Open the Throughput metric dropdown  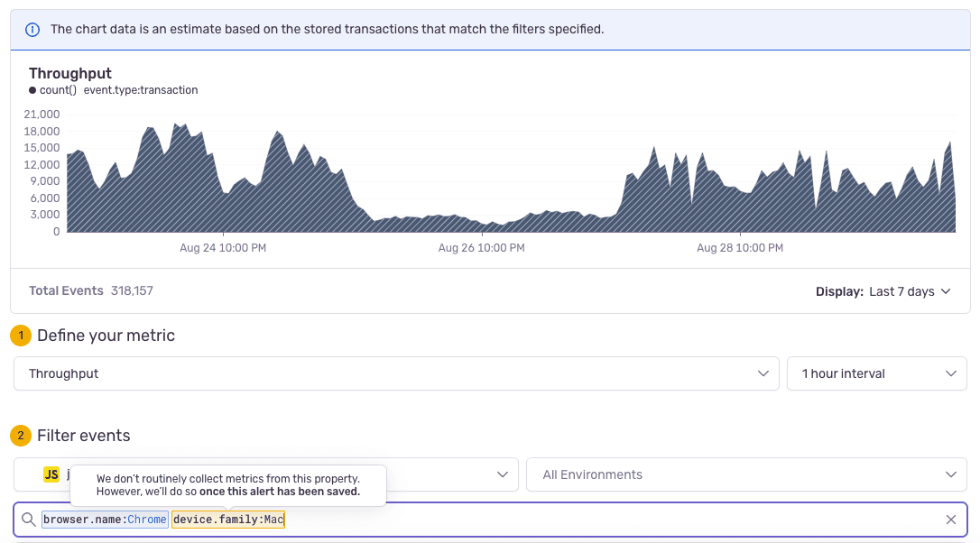(397, 373)
